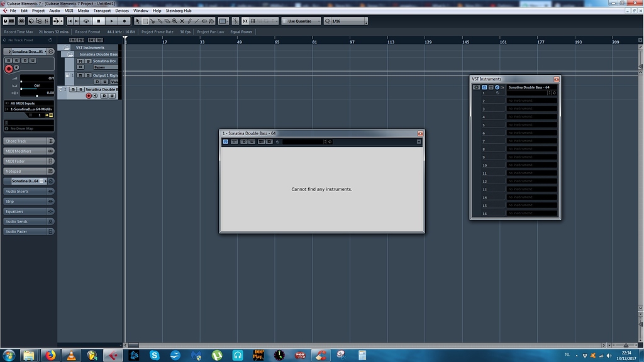Toggle power button in Sonatina plugin window
Screen dimensions: 644x362
pos(226,141)
